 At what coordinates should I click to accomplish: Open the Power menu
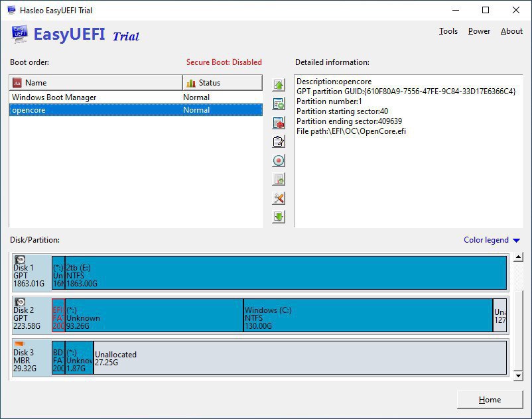(x=479, y=31)
